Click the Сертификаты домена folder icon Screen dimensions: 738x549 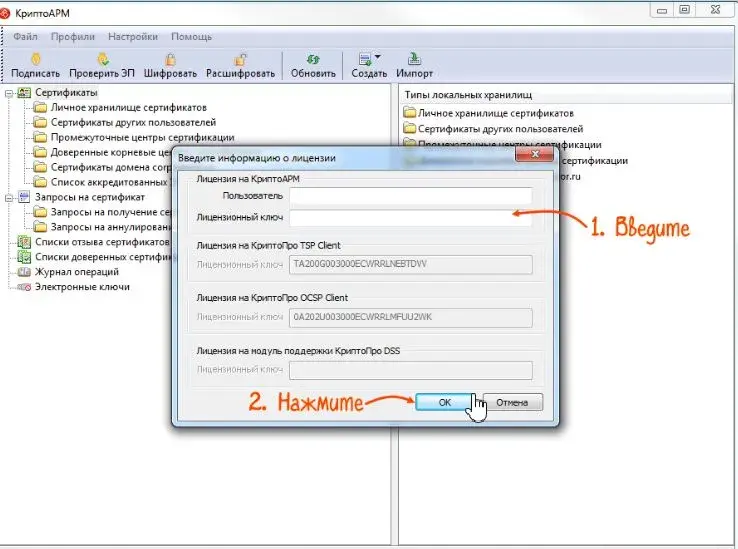pyautogui.click(x=40, y=167)
